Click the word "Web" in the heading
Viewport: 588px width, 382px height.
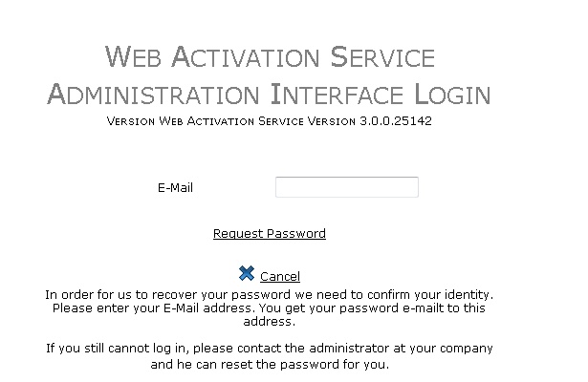(133, 57)
